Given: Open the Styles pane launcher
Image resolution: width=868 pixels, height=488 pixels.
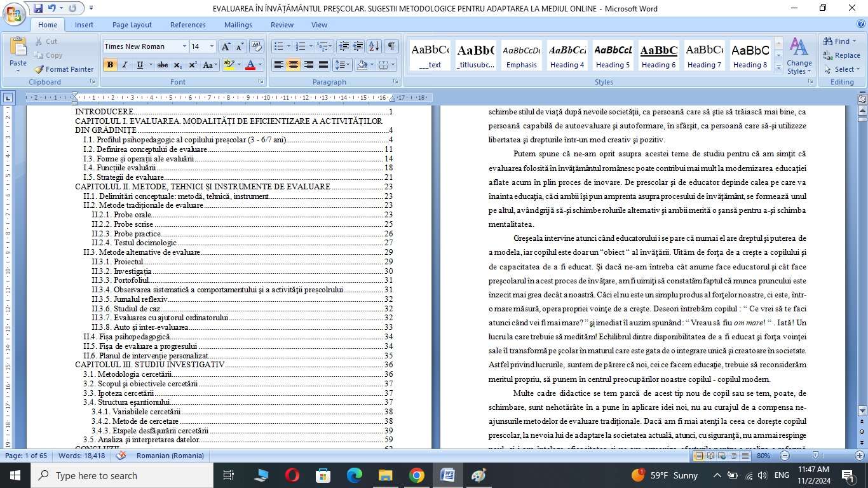Looking at the screenshot, I should 811,82.
